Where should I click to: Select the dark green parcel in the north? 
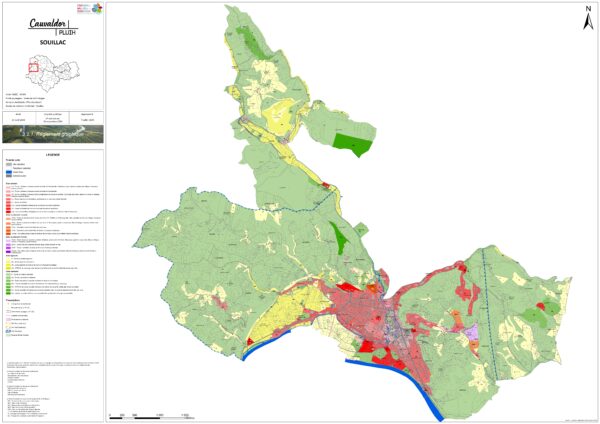(352, 144)
